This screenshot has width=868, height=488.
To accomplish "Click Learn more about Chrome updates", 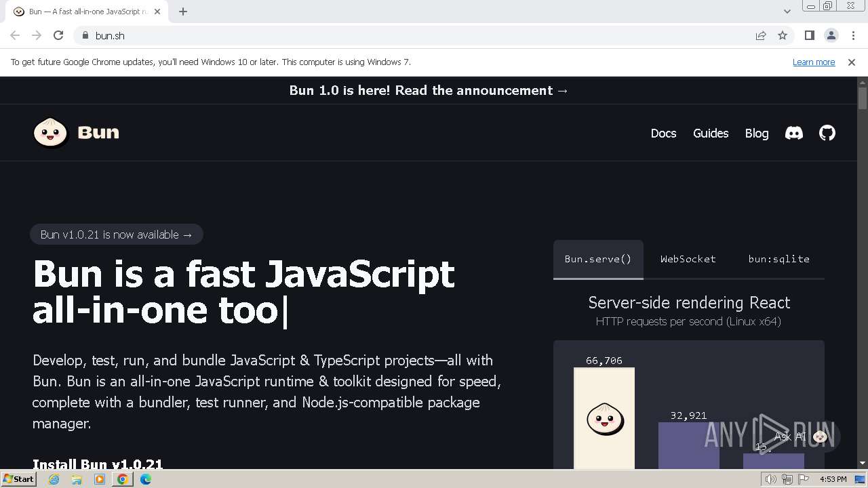I will point(814,62).
